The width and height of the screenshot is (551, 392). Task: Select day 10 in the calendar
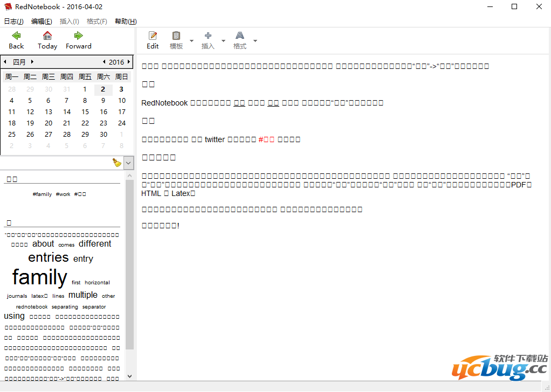pyautogui.click(x=122, y=101)
